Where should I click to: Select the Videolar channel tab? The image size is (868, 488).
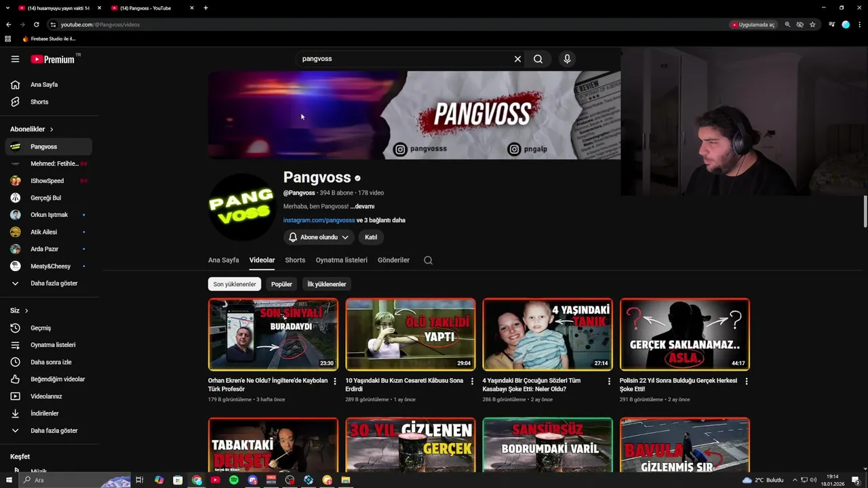click(x=262, y=260)
